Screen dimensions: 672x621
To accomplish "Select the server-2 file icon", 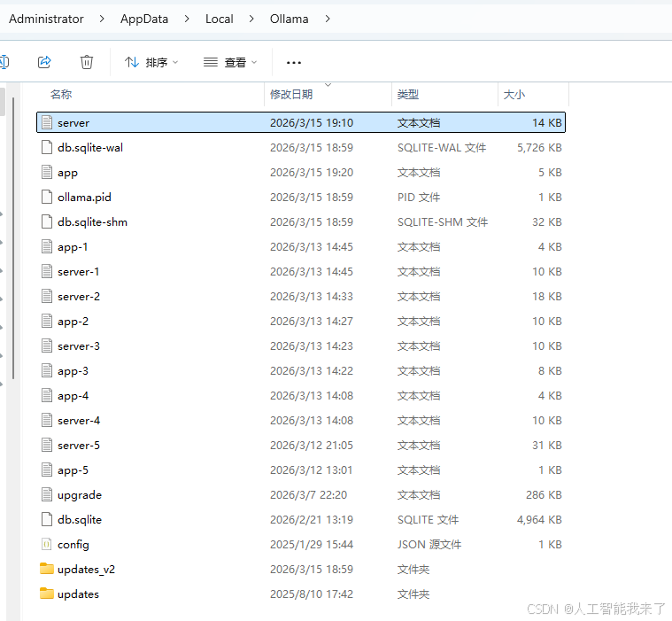I will point(47,297).
